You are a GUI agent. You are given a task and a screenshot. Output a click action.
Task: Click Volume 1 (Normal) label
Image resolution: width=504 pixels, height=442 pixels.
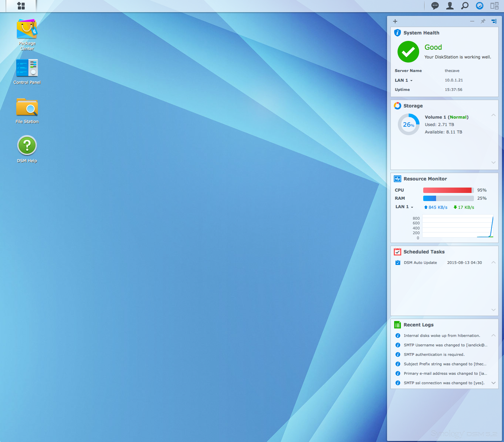447,117
